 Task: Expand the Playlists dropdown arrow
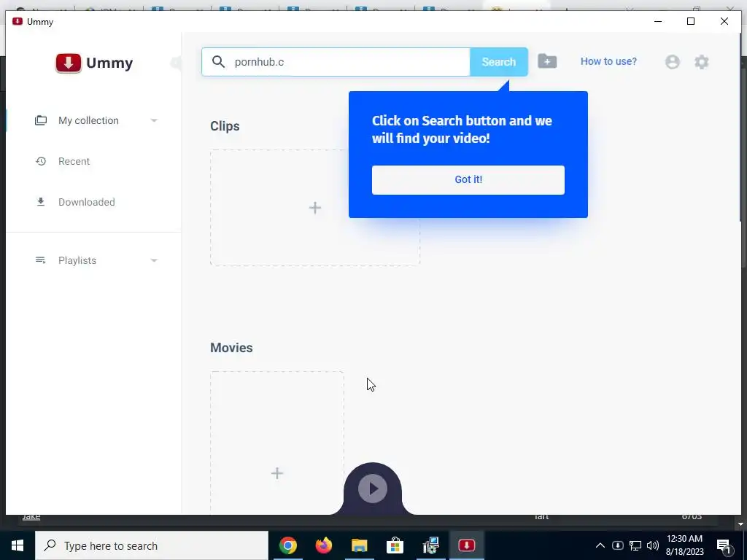[154, 260]
